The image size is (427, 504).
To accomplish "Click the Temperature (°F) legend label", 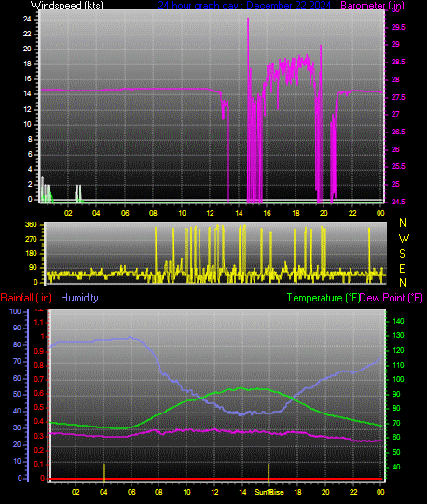I will tap(323, 298).
